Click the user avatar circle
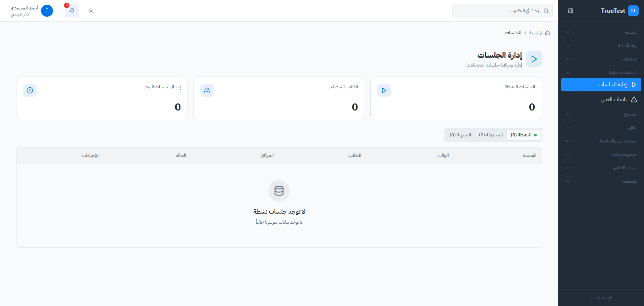The width and height of the screenshot is (644, 306). tap(47, 11)
